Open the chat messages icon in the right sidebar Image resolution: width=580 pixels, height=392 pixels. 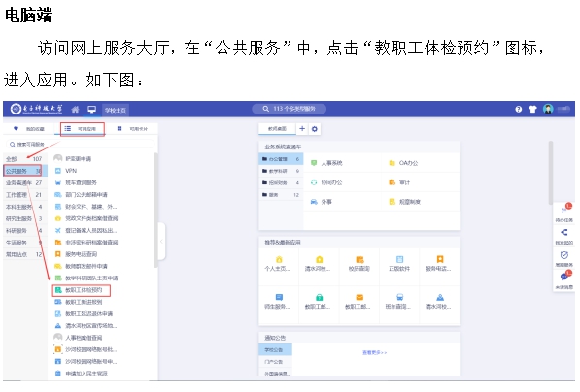tap(564, 277)
